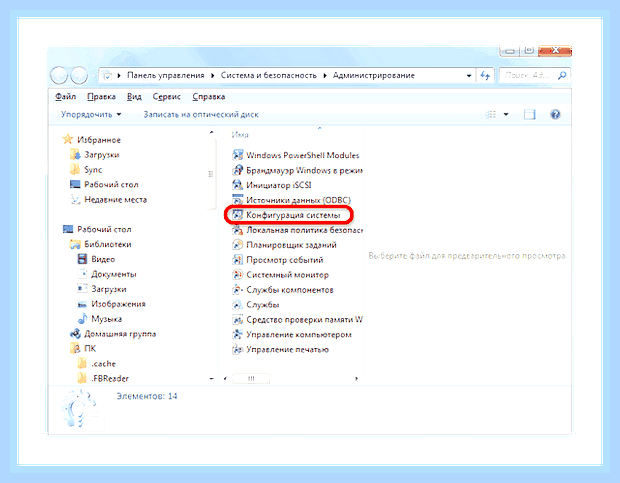Image resolution: width=620 pixels, height=483 pixels.
Task: Click the file list horizontal scrollbar thumb
Action: coord(251,378)
